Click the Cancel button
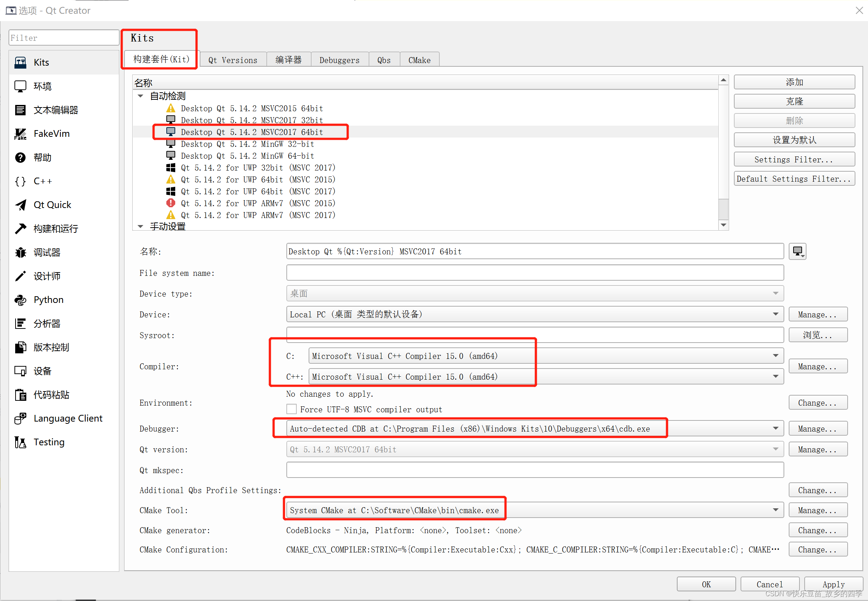This screenshot has width=868, height=601. 769,584
